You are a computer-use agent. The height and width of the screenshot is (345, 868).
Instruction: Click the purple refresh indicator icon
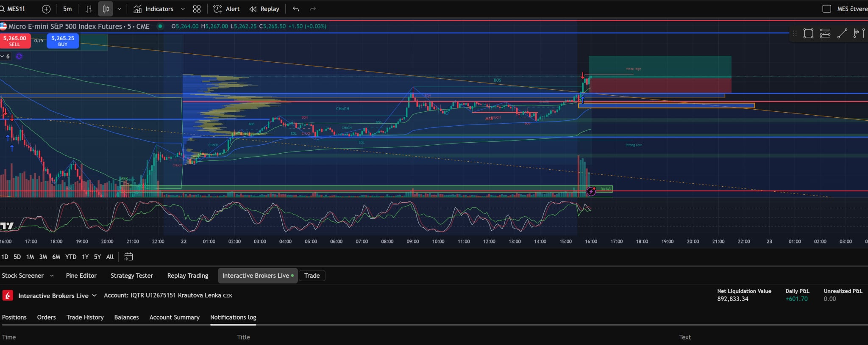(x=19, y=56)
